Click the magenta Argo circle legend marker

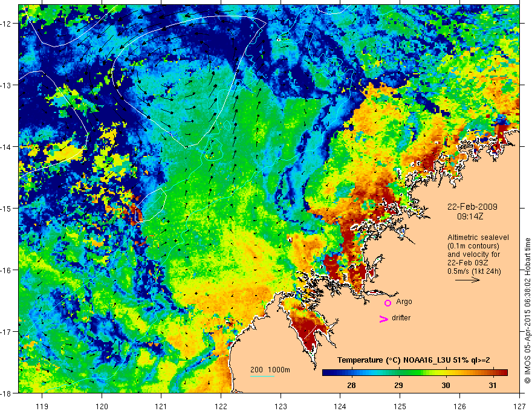388,303
